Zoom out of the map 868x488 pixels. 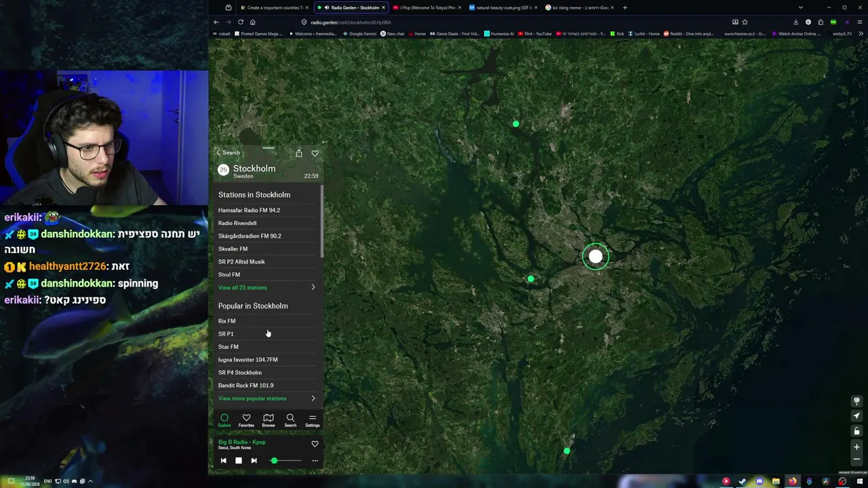coord(856,460)
